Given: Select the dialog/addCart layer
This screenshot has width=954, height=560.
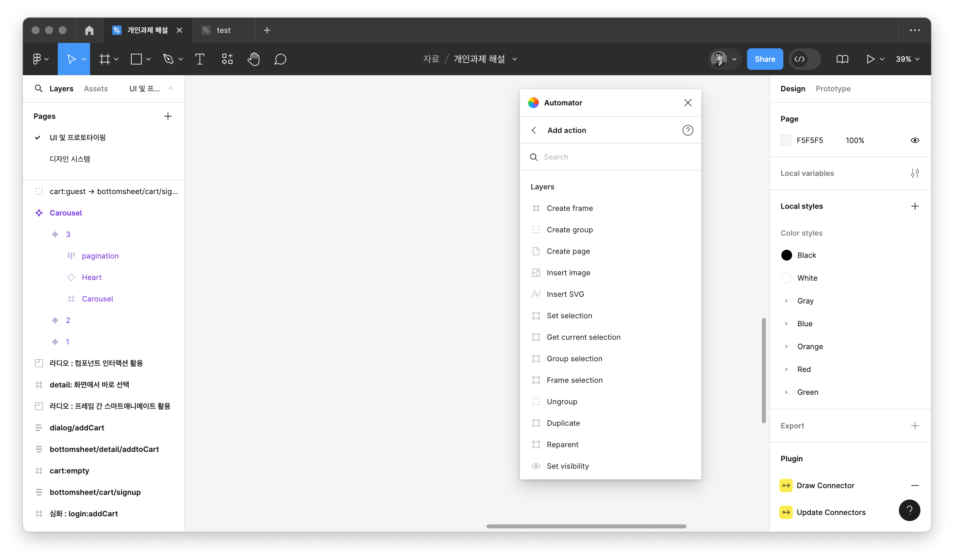Looking at the screenshot, I should pos(77,428).
